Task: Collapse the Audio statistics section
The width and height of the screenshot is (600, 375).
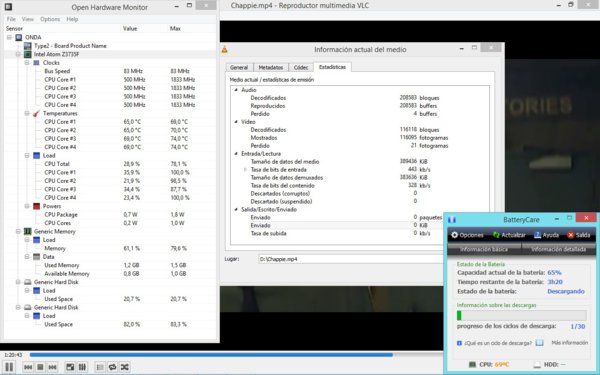Action: point(236,90)
